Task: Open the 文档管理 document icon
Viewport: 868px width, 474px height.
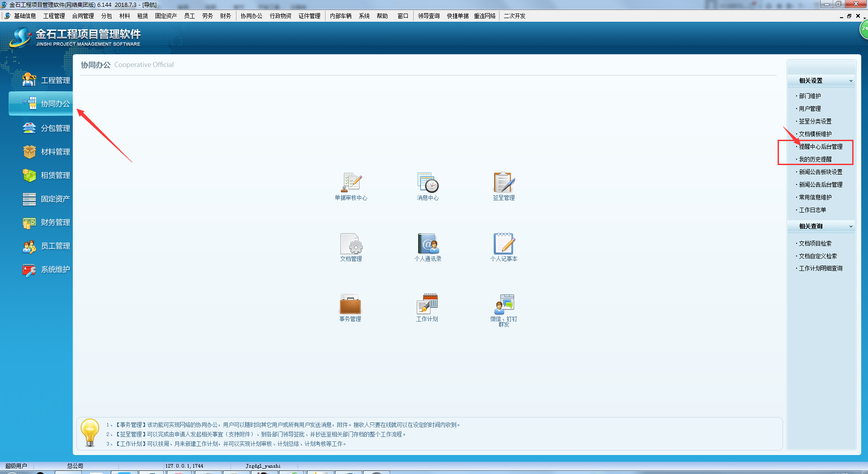Action: 351,244
